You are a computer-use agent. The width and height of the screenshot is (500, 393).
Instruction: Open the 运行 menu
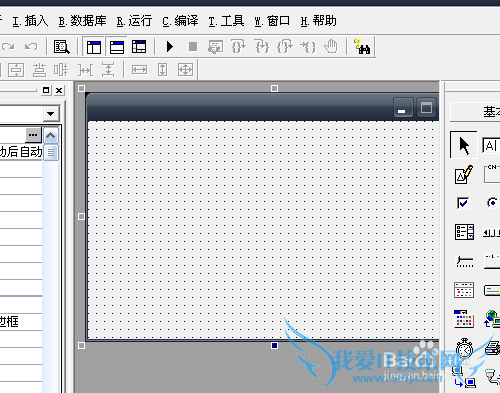[134, 21]
